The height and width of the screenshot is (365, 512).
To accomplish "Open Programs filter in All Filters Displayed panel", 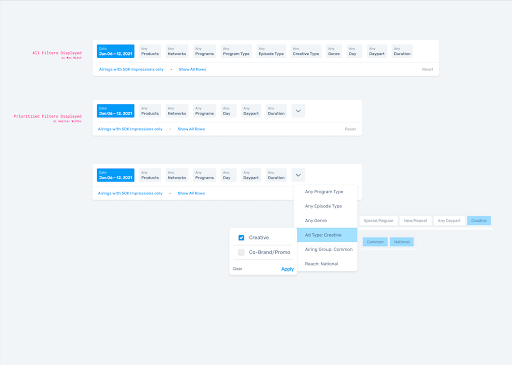I will (204, 51).
